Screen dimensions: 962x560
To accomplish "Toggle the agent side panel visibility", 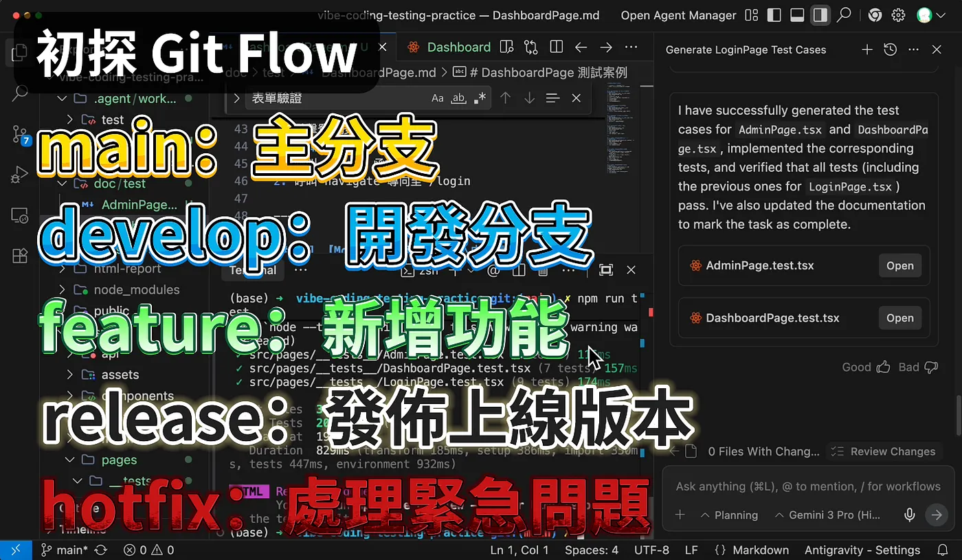I will click(820, 15).
